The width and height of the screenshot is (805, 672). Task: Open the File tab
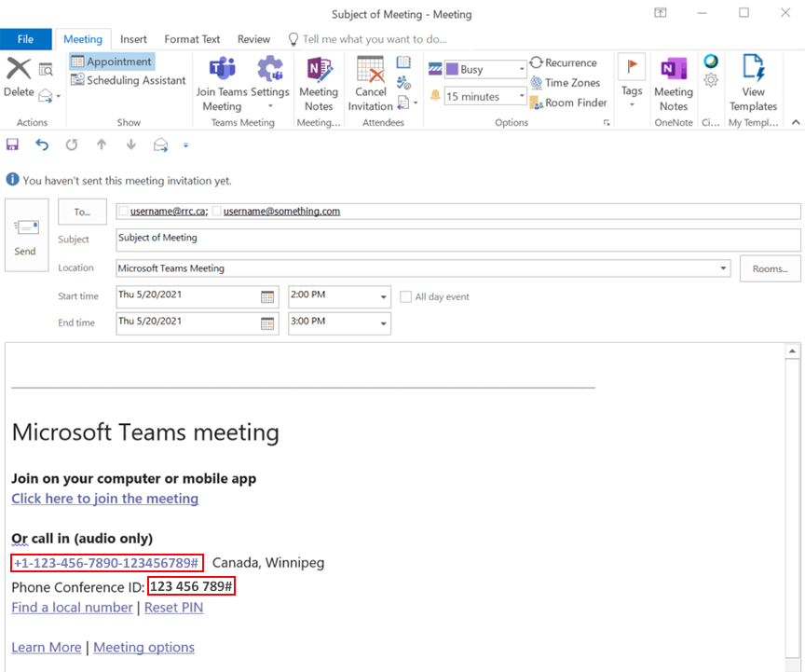[x=26, y=39]
